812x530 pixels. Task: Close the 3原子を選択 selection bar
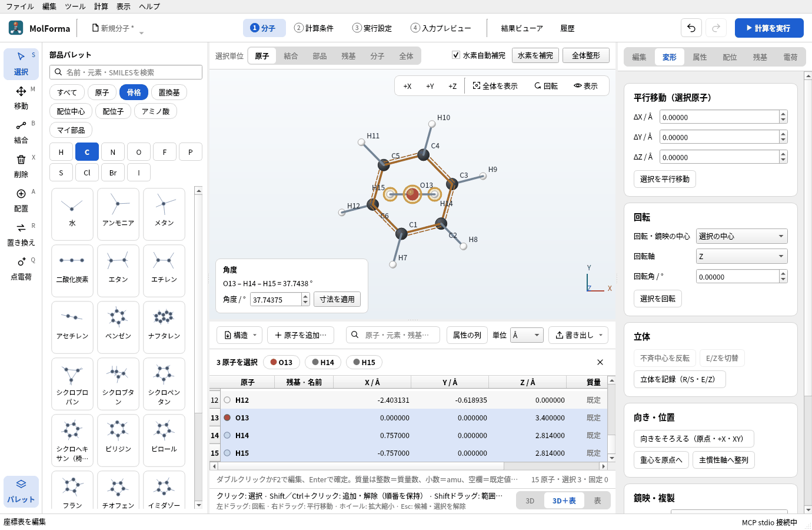(600, 362)
